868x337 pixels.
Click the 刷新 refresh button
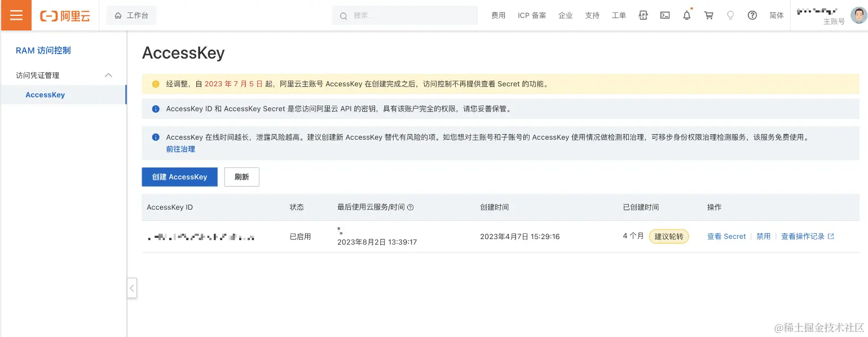(x=242, y=177)
